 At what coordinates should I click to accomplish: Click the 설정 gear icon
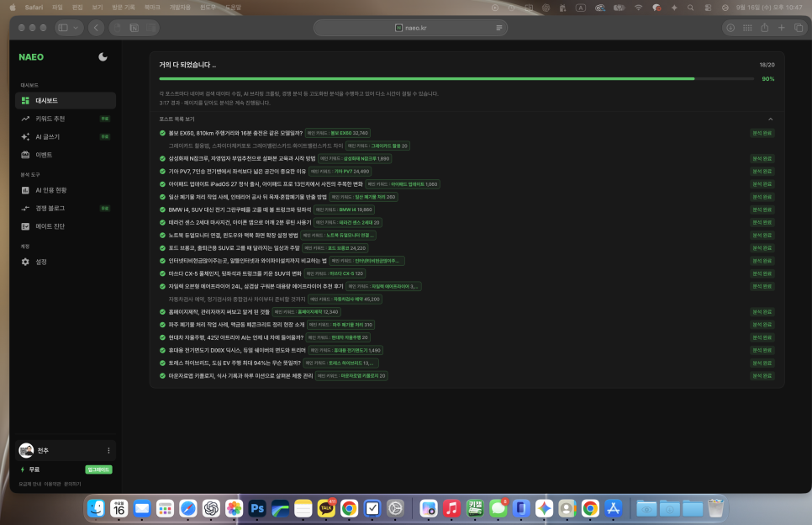25,262
